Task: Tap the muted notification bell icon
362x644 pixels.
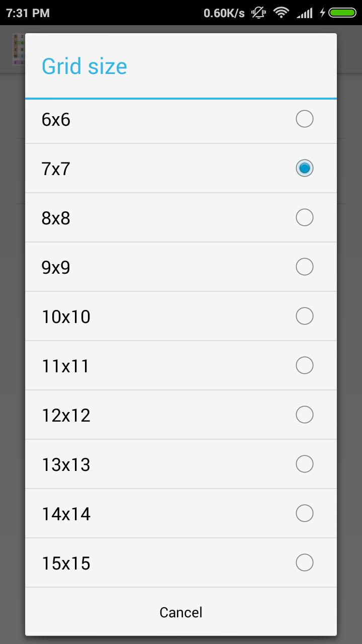Action: 259,13
